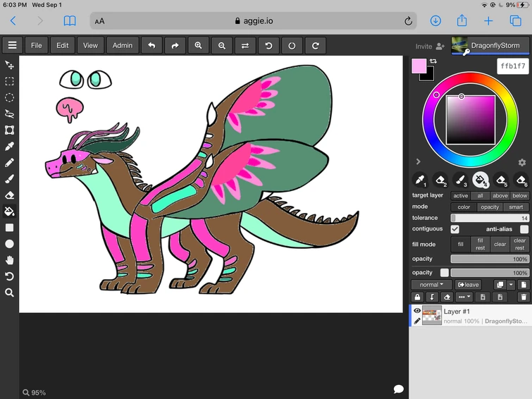Delete layer with trash icon
This screenshot has height=399, width=532.
point(524,297)
